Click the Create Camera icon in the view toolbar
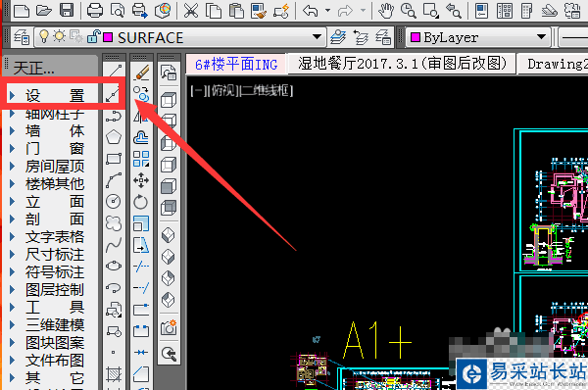This screenshot has height=390, width=588. [x=169, y=327]
